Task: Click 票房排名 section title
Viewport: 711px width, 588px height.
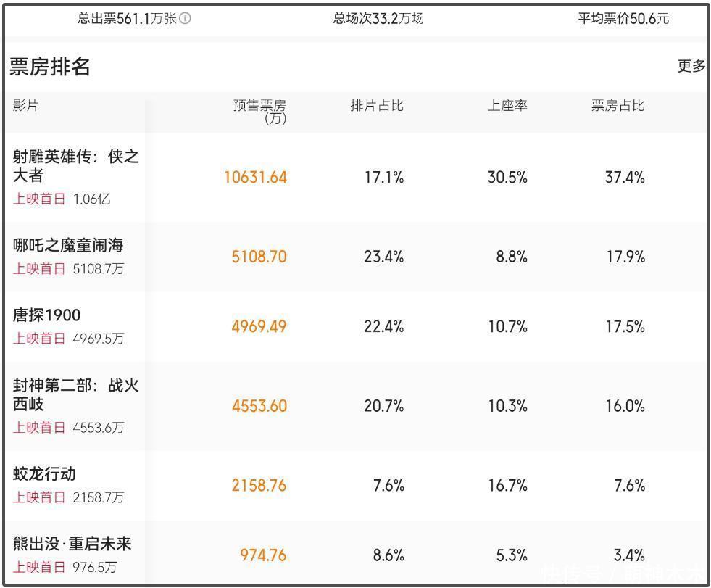Action: (x=50, y=66)
